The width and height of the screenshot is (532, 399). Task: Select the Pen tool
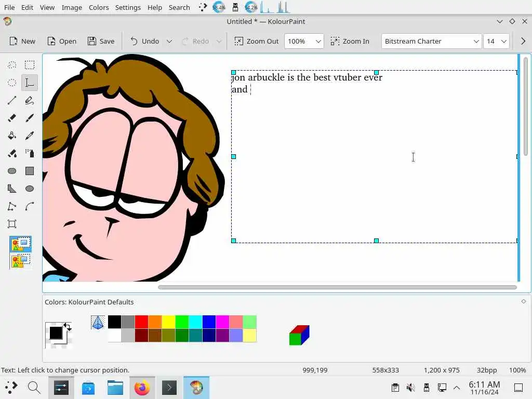(30, 100)
